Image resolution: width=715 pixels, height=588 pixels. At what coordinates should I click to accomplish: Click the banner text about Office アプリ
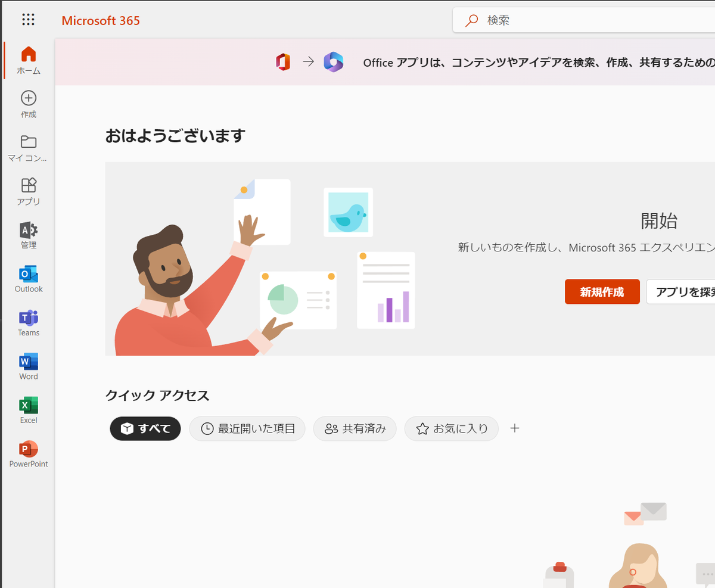point(539,63)
